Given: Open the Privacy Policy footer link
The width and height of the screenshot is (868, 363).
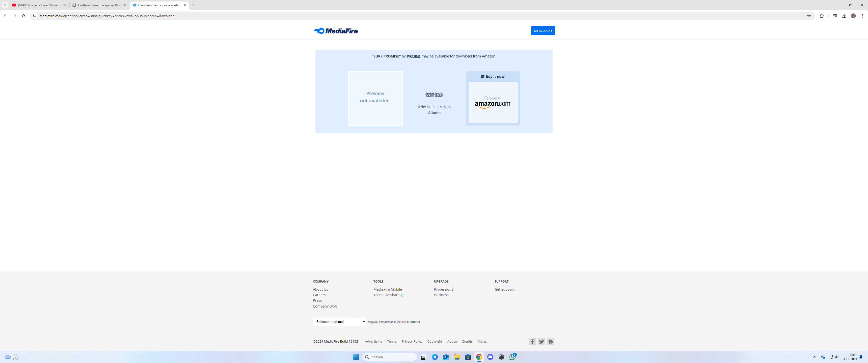Looking at the screenshot, I should point(412,342).
